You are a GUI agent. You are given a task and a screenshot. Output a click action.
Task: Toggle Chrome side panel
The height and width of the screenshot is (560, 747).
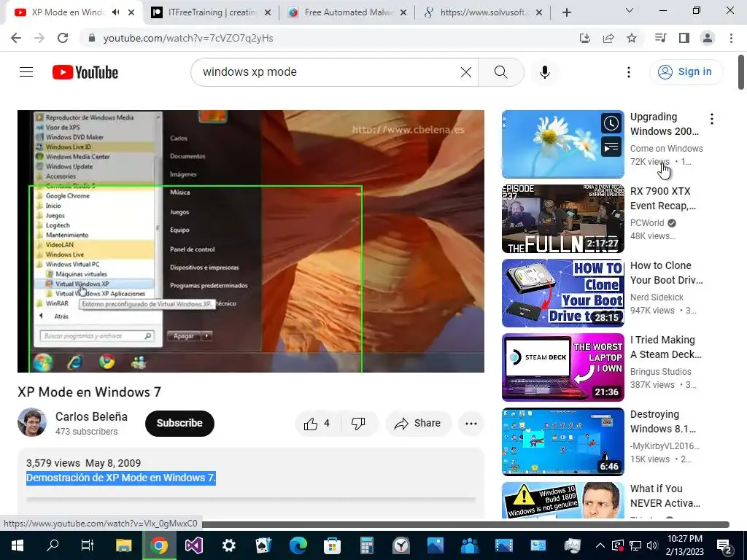684,38
